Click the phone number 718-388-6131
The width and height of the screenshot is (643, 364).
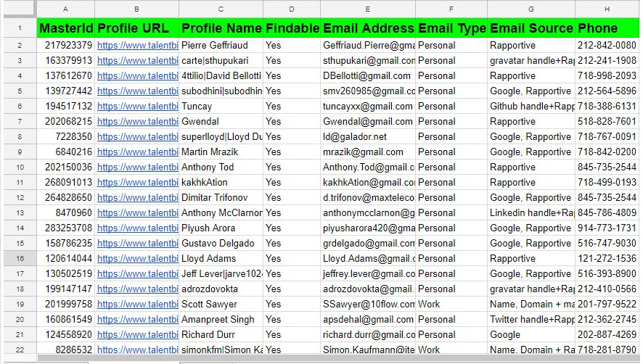coord(607,107)
